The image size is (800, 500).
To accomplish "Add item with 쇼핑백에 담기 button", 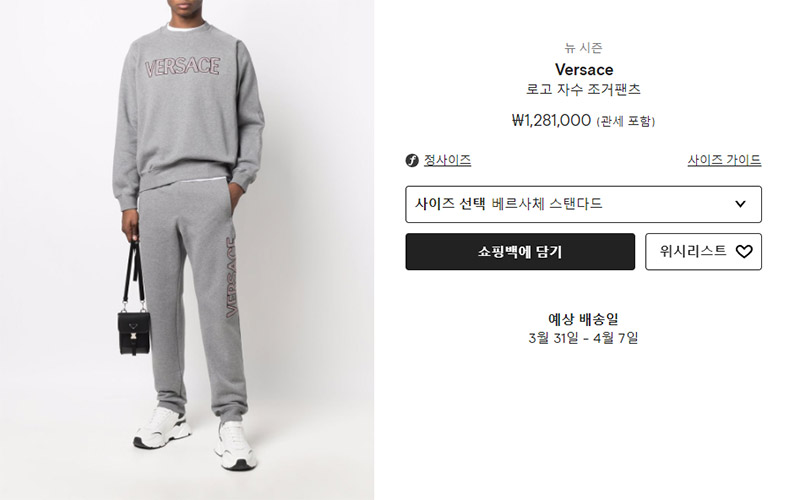I will (520, 252).
